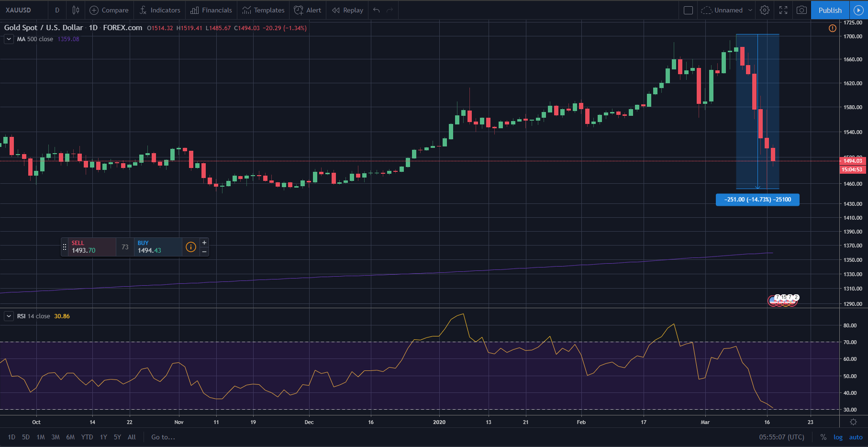Click the RSI value 30.86
The width and height of the screenshot is (868, 447).
tap(62, 316)
